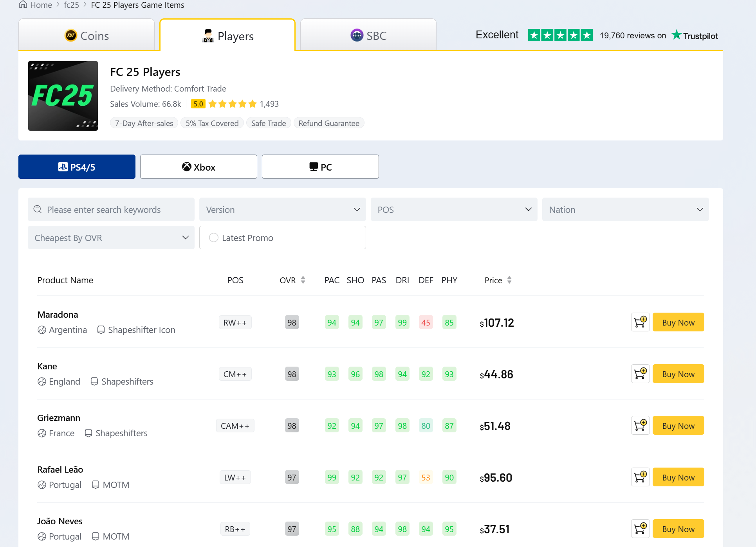Click the Home breadcrumb link
The width and height of the screenshot is (756, 547).
pyautogui.click(x=41, y=5)
